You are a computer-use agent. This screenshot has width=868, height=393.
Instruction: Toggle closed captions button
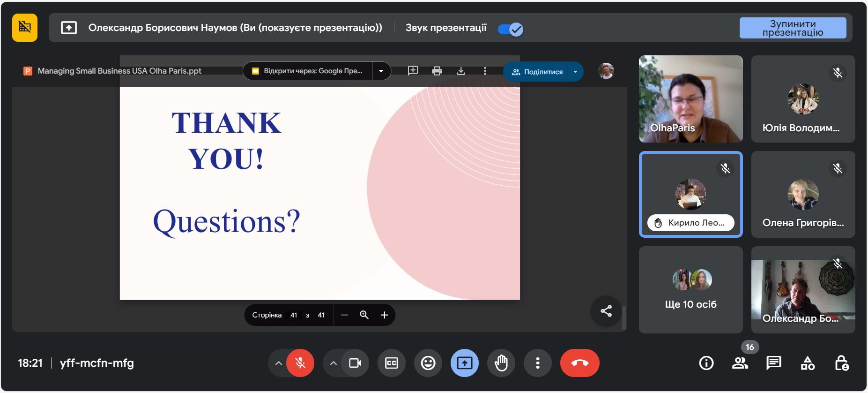(392, 363)
